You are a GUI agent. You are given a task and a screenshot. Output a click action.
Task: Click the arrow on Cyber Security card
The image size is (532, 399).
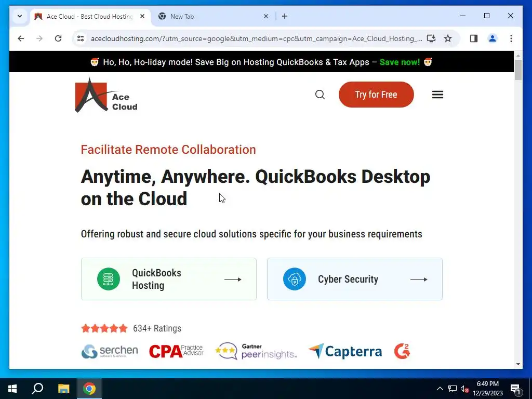419,279
